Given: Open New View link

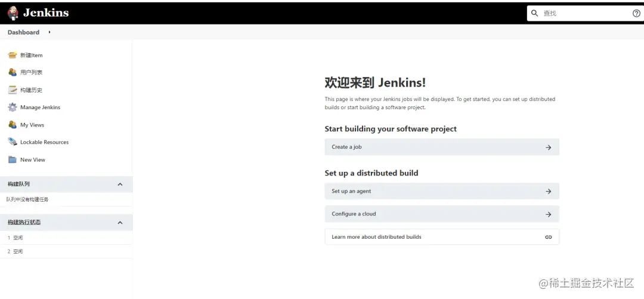Looking at the screenshot, I should [33, 159].
